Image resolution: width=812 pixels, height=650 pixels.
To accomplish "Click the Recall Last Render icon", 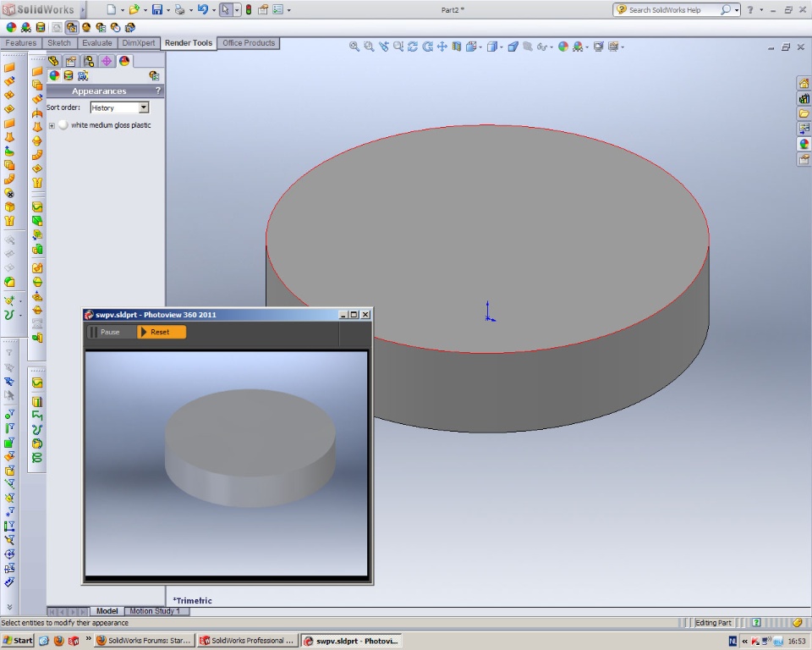I will (x=130, y=27).
